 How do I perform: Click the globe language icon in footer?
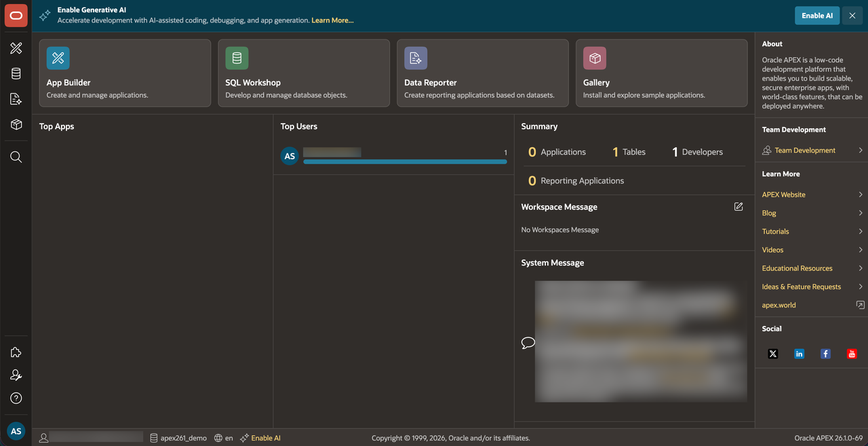pyautogui.click(x=218, y=438)
